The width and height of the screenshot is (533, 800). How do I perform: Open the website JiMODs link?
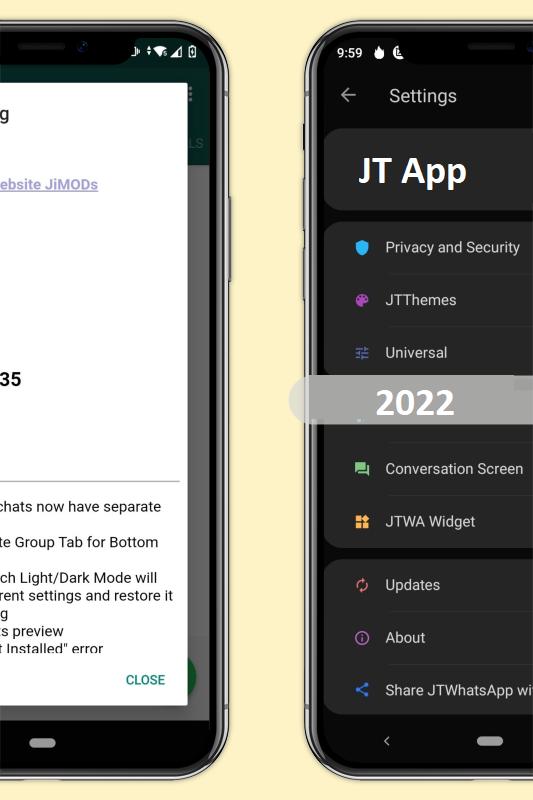(x=49, y=185)
